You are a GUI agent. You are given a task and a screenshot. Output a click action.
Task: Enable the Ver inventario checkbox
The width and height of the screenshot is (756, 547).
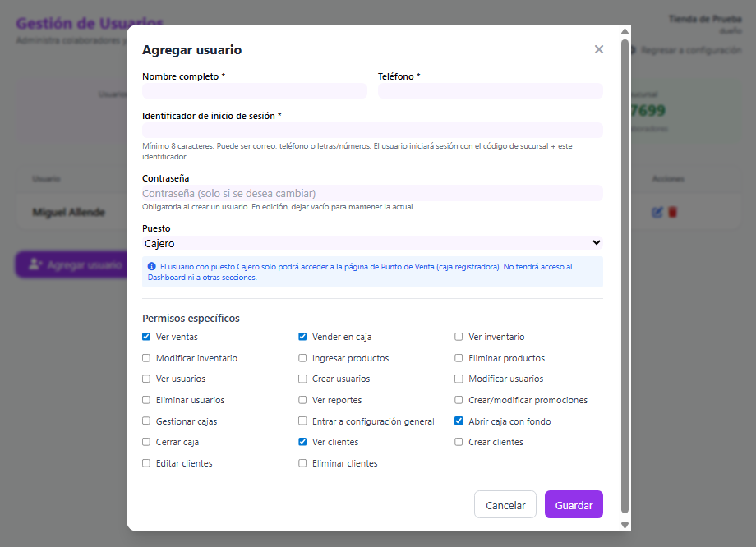(459, 337)
